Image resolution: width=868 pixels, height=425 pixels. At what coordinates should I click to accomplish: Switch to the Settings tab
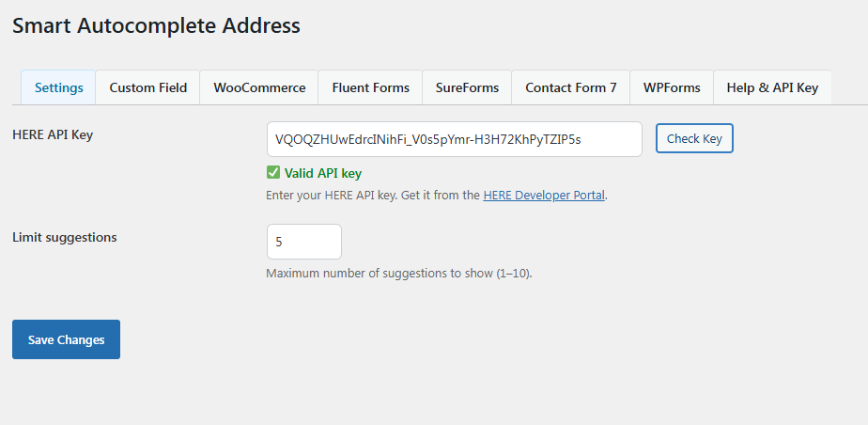[58, 87]
